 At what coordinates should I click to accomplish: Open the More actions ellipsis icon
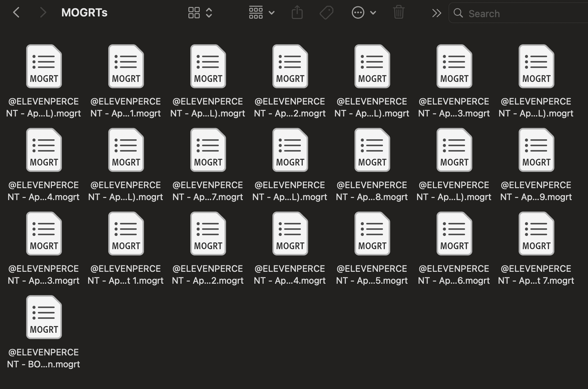pyautogui.click(x=358, y=12)
